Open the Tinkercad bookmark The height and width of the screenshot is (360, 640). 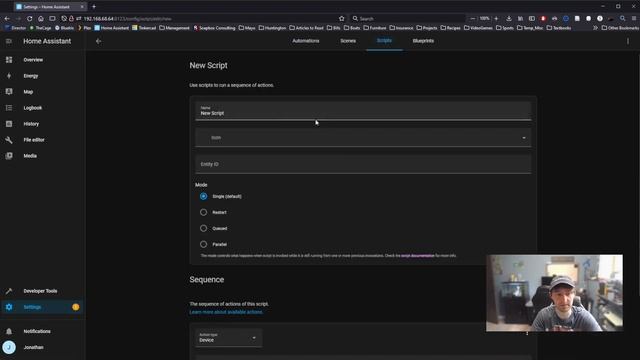pos(144,28)
